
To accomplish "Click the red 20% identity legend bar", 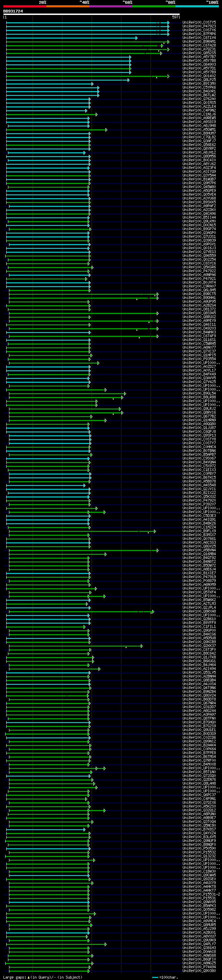I will 25,6.
